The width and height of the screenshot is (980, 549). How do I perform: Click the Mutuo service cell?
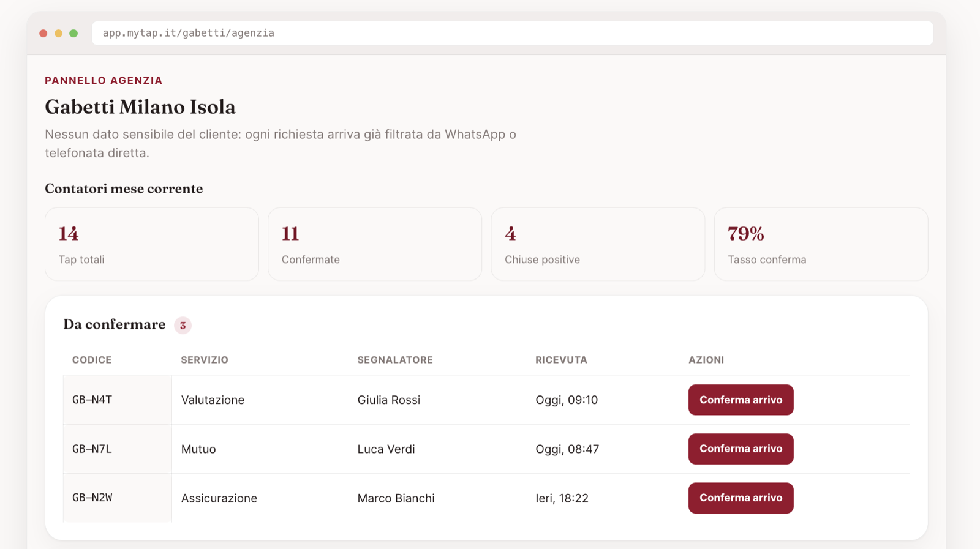198,449
